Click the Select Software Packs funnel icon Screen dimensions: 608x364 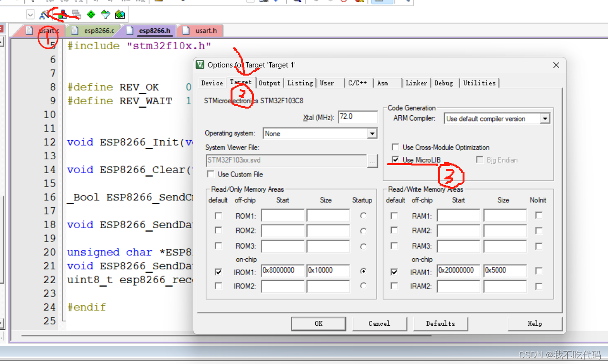point(105,14)
